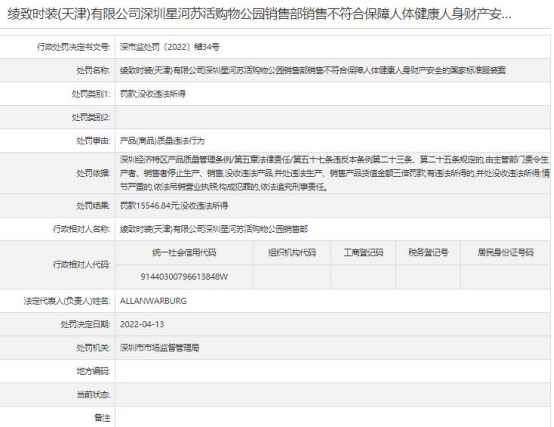Select the credit code 91440300796613848W
The width and height of the screenshot is (554, 427).
(x=184, y=277)
